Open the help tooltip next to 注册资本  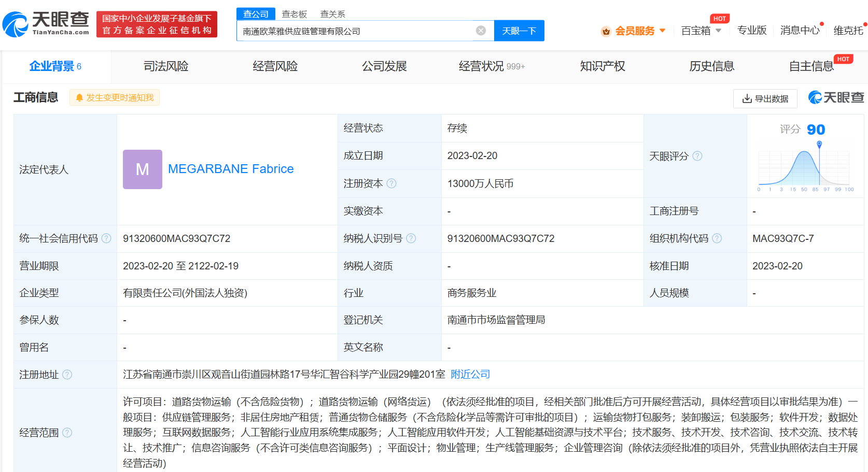(393, 183)
